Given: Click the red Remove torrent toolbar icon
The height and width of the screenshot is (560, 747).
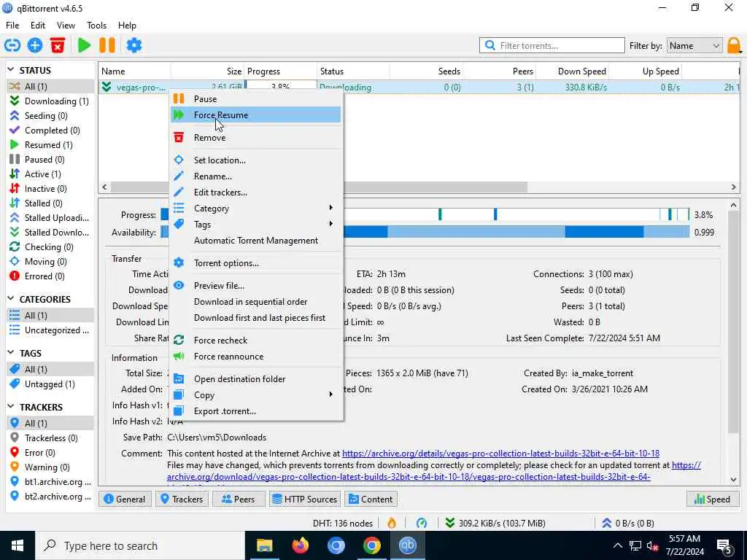Looking at the screenshot, I should click(57, 45).
